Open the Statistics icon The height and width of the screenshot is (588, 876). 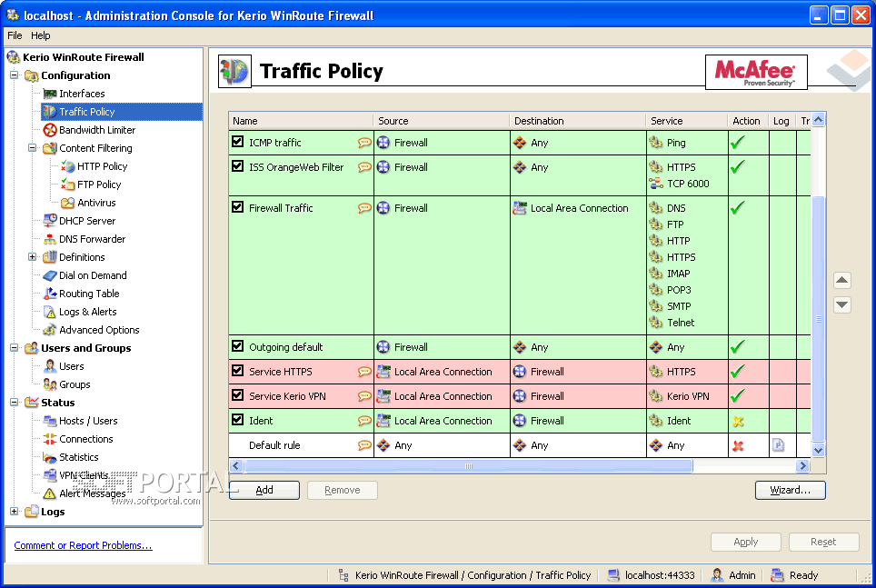pos(50,457)
